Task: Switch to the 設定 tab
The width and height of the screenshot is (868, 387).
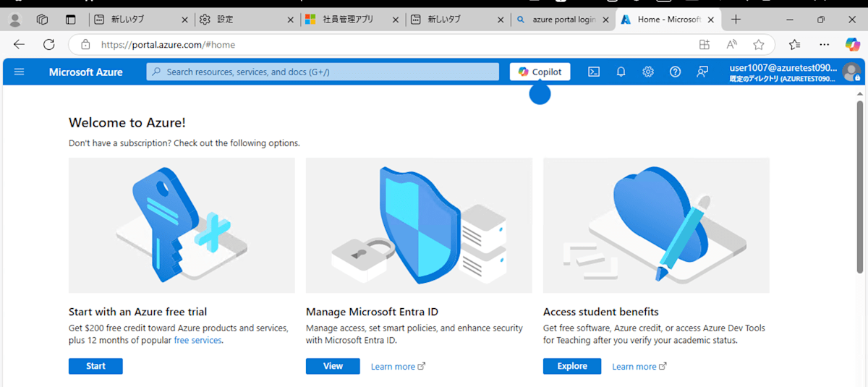Action: coord(247,20)
